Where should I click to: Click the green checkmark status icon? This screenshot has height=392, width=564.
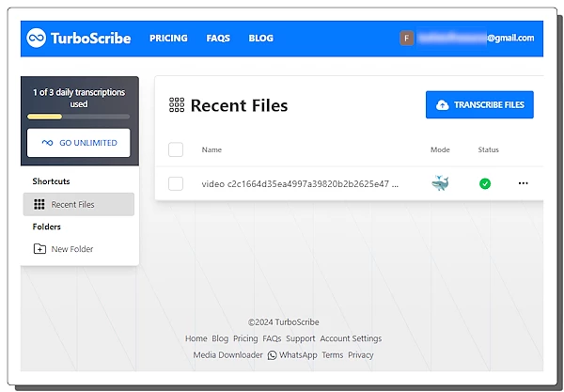click(485, 183)
